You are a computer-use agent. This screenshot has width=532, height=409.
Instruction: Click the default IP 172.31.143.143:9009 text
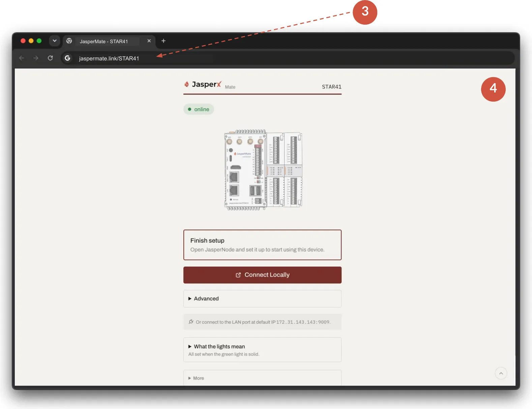(x=303, y=322)
